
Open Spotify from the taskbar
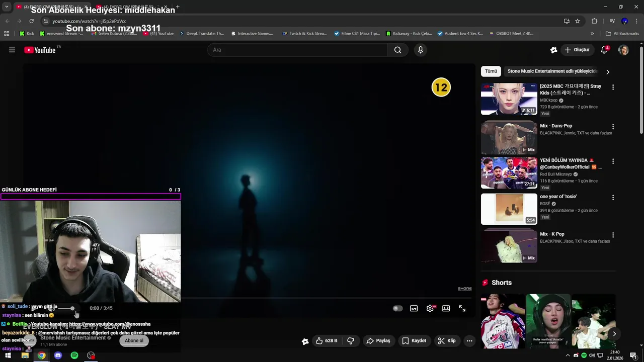(74, 355)
